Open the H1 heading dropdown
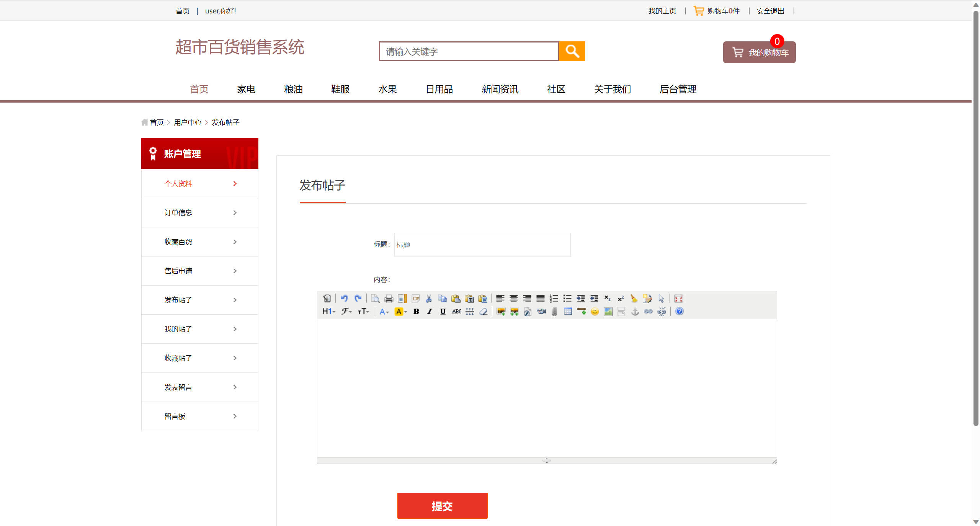 click(328, 311)
